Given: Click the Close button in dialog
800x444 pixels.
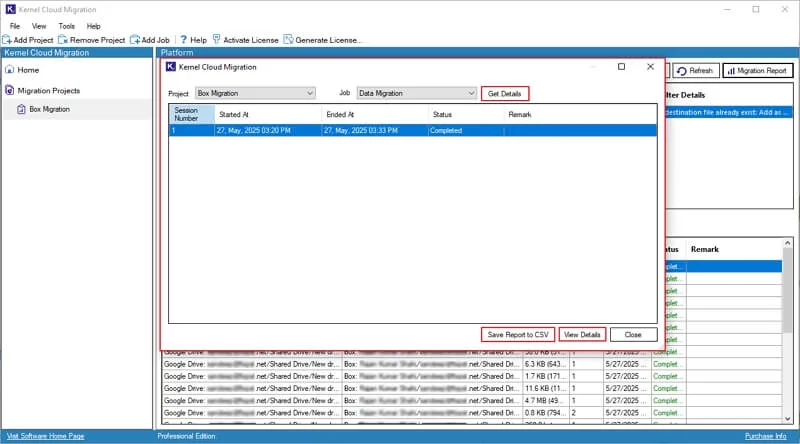Looking at the screenshot, I should (x=633, y=335).
